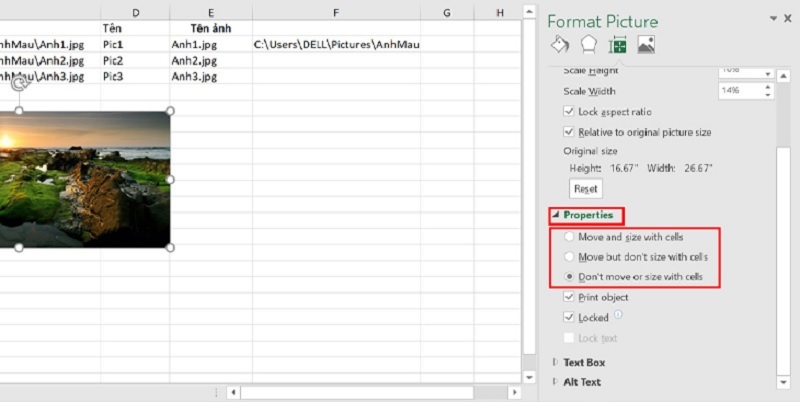Click the C:\Users\DELL\Pictures path cell
Screen dimensions: 800x402
point(336,44)
